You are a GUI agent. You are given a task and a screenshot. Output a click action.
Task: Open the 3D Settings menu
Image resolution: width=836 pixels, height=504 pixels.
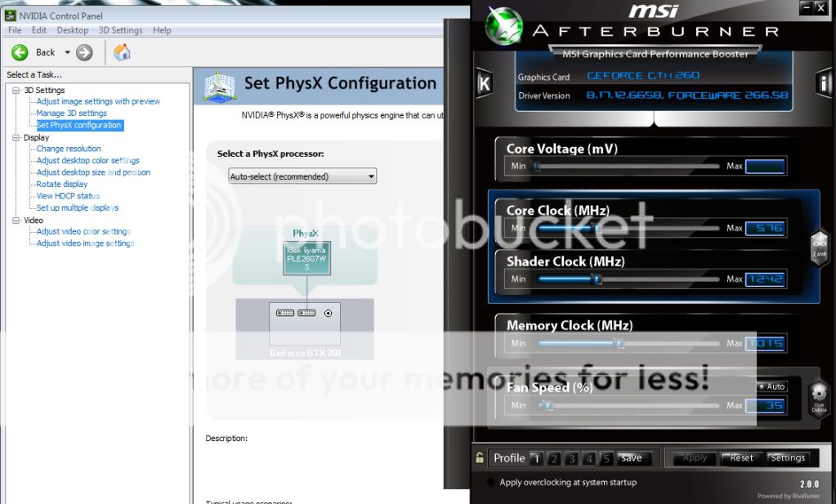click(x=120, y=30)
